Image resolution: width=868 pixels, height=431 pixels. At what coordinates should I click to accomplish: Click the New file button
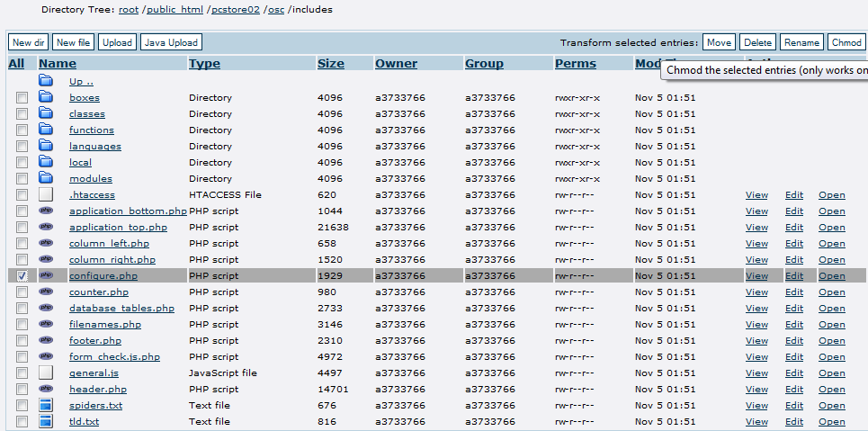tap(73, 42)
